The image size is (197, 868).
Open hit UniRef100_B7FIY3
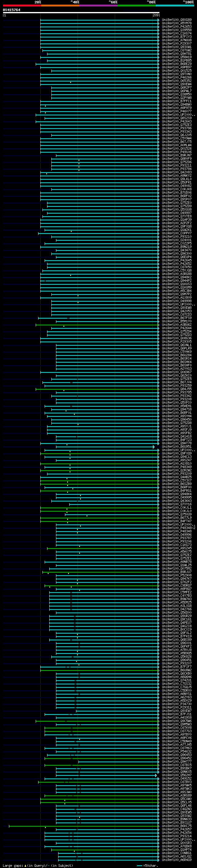pyautogui.click(x=177, y=37)
